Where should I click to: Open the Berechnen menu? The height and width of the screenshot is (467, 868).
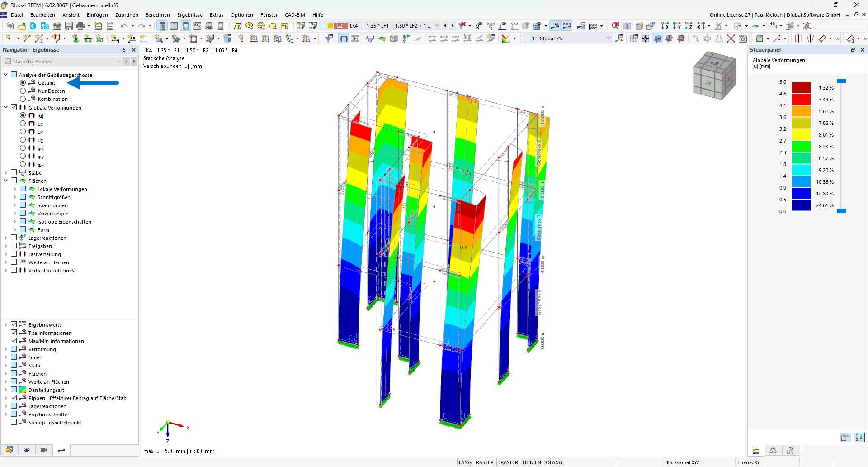tap(157, 15)
